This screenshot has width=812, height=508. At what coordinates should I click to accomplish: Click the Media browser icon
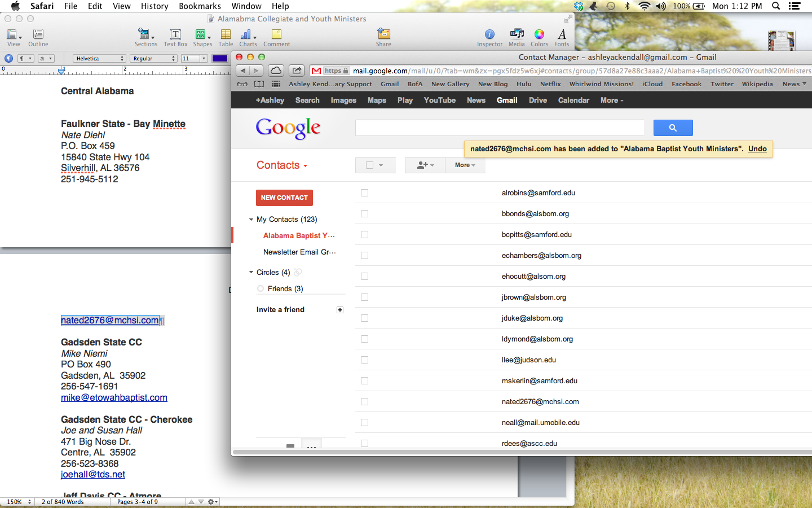point(517,37)
